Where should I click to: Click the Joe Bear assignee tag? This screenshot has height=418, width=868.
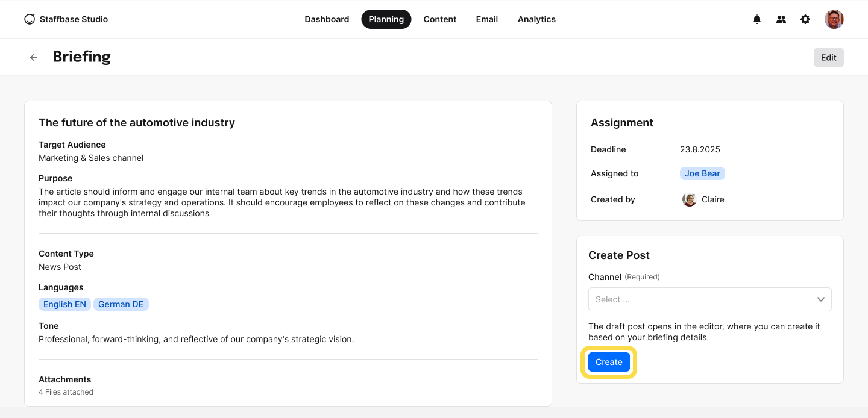702,173
